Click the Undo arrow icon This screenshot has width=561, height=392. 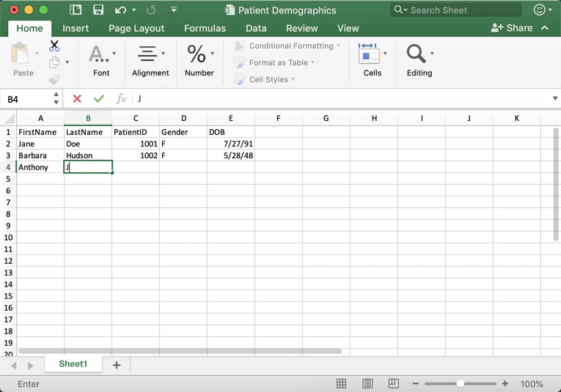coord(120,10)
